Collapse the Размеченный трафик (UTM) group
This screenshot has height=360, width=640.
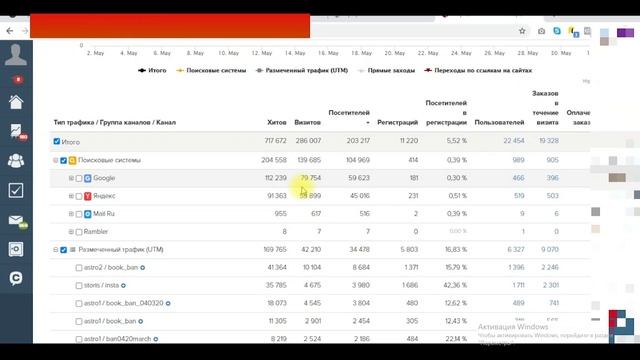pyautogui.click(x=56, y=249)
